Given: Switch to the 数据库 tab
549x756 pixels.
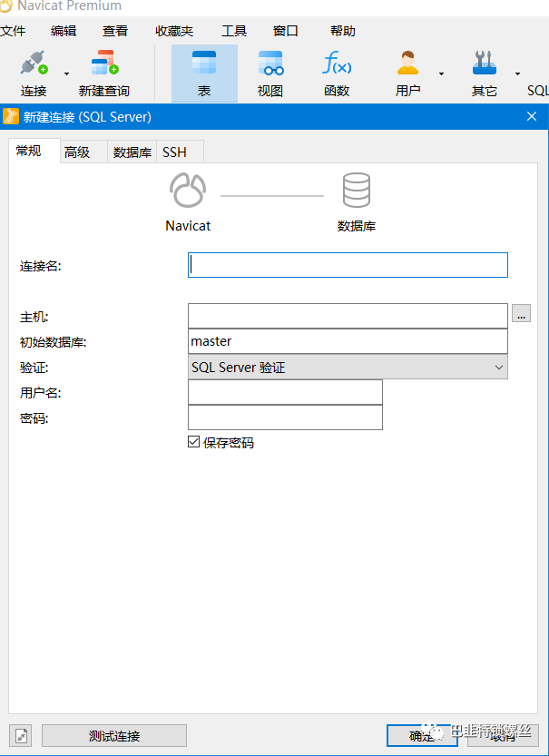Looking at the screenshot, I should click(132, 152).
